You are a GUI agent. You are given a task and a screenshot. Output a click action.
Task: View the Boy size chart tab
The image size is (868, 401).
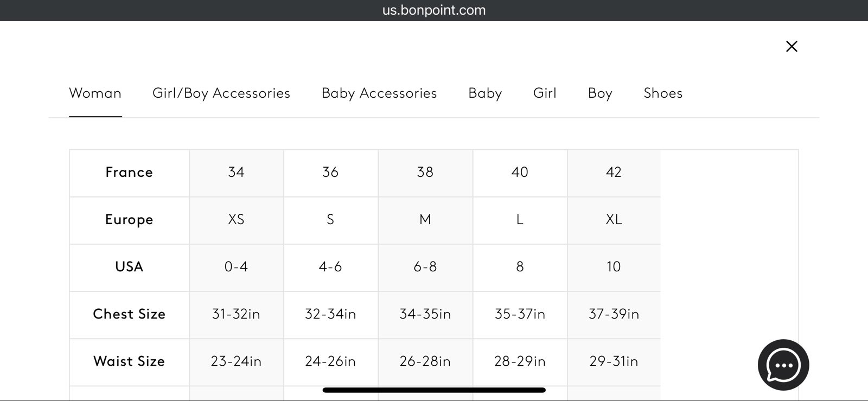600,93
